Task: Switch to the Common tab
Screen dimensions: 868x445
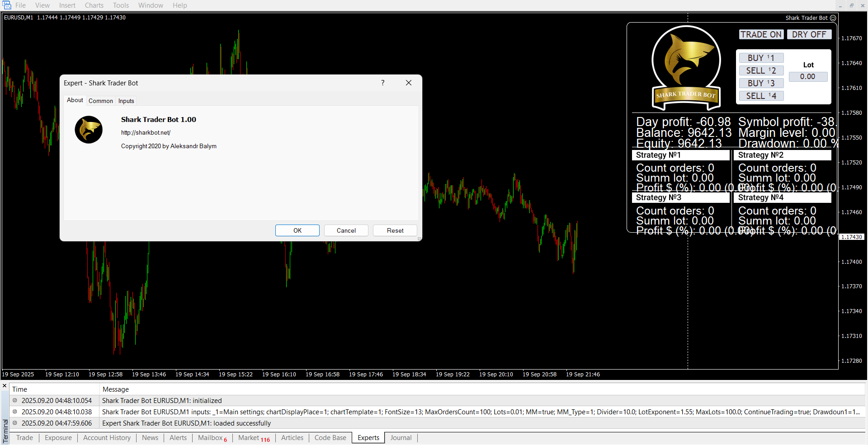Action: [101, 101]
